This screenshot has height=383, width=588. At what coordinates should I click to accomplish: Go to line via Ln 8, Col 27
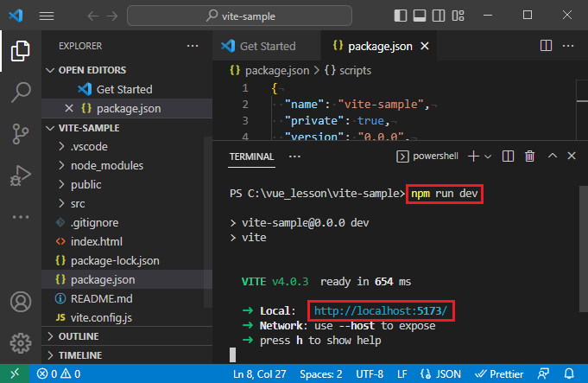click(x=260, y=374)
